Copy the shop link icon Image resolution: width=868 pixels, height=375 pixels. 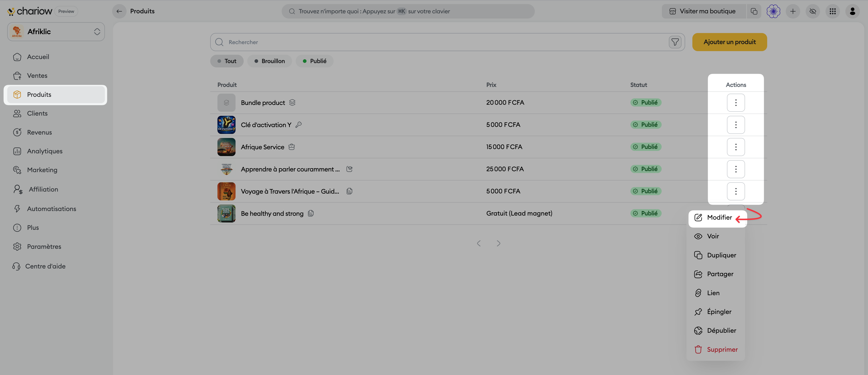[x=754, y=11]
